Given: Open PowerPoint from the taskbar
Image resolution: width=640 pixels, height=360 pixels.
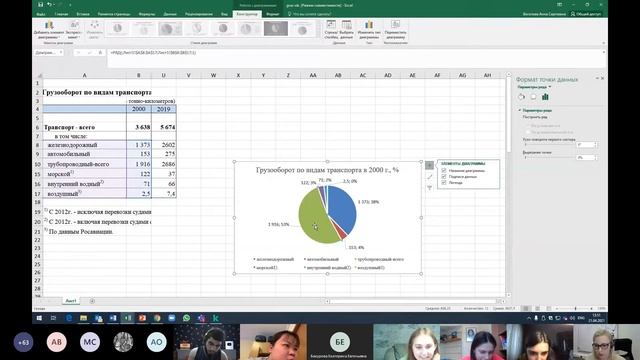Looking at the screenshot, I should [x=142, y=318].
